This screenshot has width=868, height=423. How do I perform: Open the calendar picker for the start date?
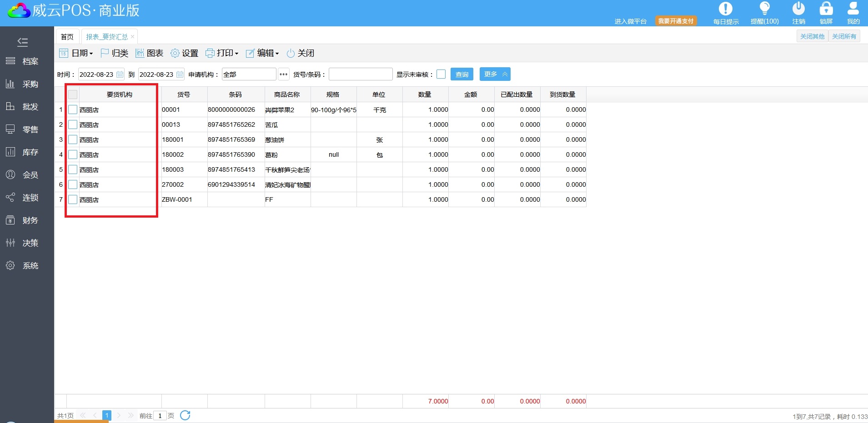pyautogui.click(x=120, y=75)
